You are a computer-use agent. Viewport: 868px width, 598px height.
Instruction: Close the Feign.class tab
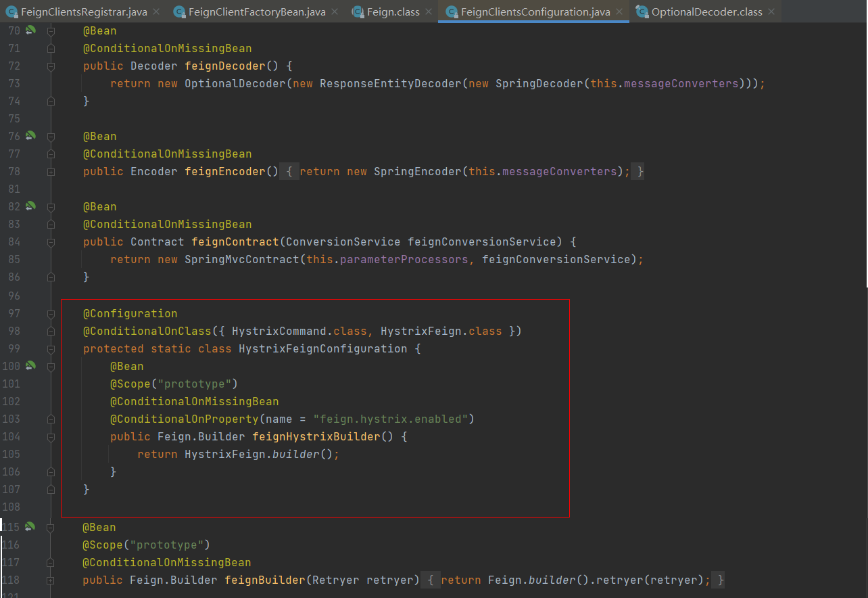[428, 12]
